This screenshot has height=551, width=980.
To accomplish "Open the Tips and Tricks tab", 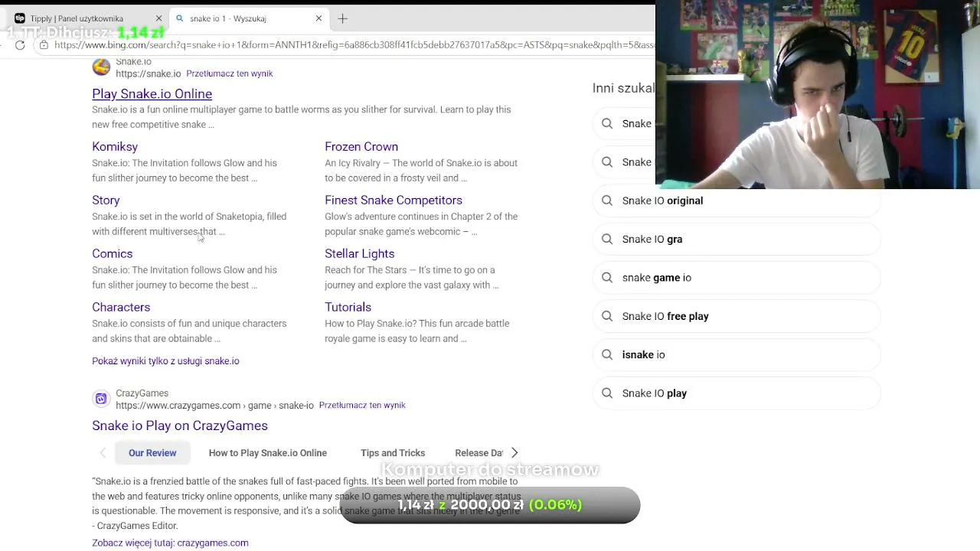I will [x=393, y=453].
